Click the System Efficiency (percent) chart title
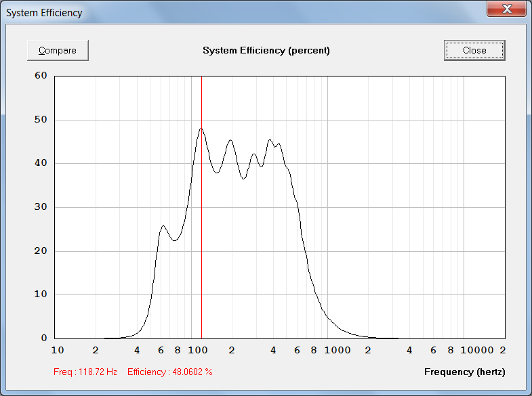This screenshot has width=532, height=396. coord(266,51)
